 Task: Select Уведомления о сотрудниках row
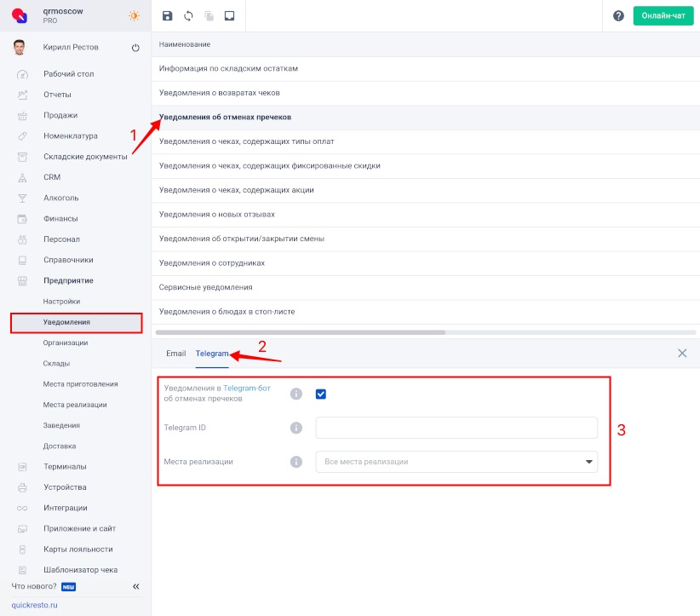click(x=426, y=263)
